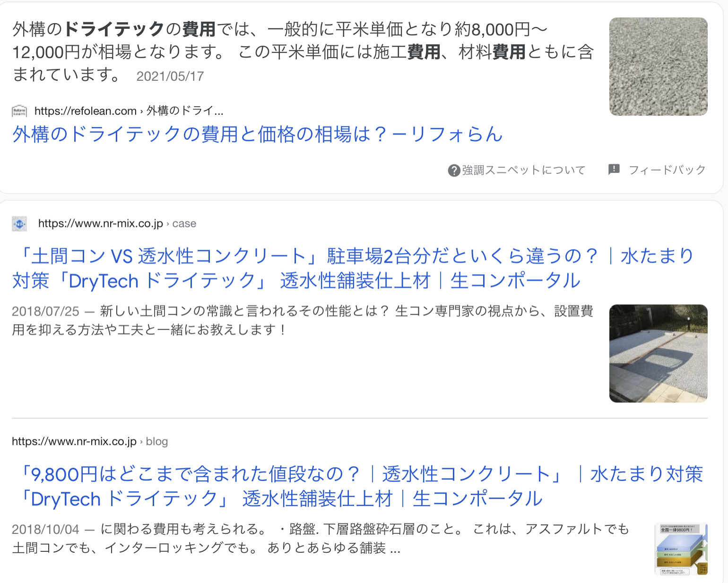Click the feedback flag icon

click(x=614, y=170)
